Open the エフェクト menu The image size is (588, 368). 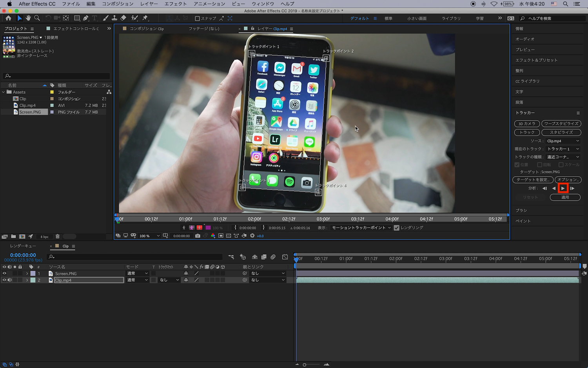point(175,4)
